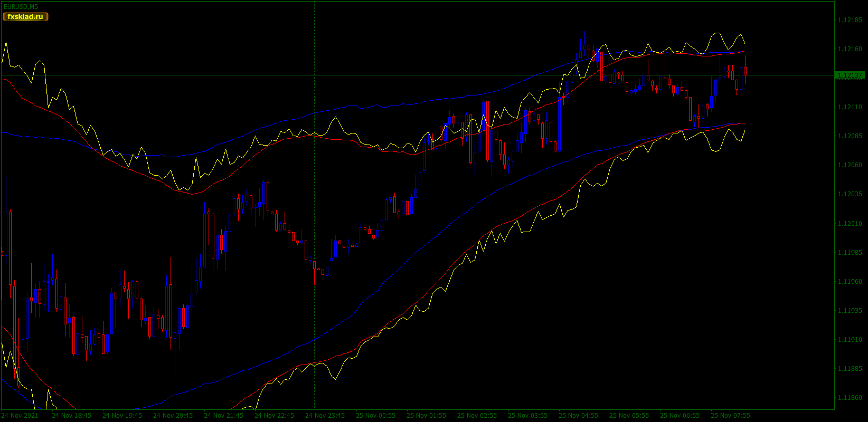Click the 25 Nov 07:55 time label
The width and height of the screenshot is (868, 422).
[x=730, y=416]
